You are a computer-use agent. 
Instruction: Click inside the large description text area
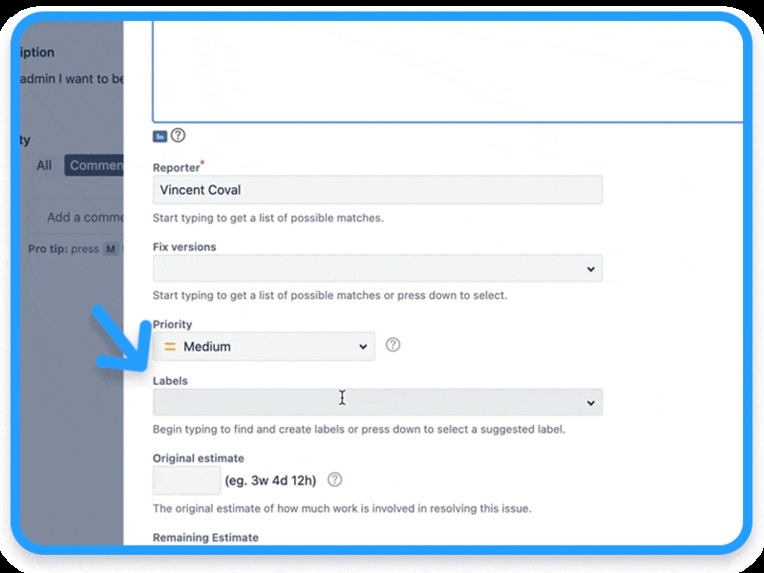(x=447, y=72)
